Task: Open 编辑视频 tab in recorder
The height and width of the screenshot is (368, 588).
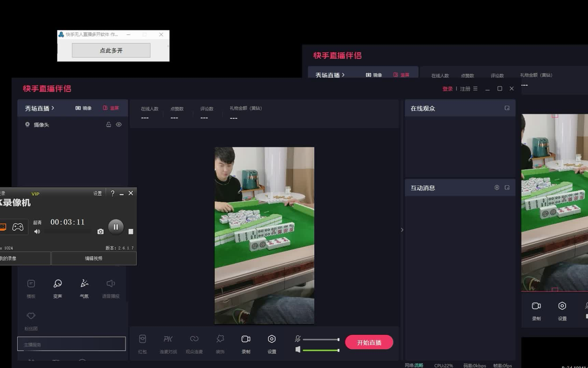Action: 94,258
